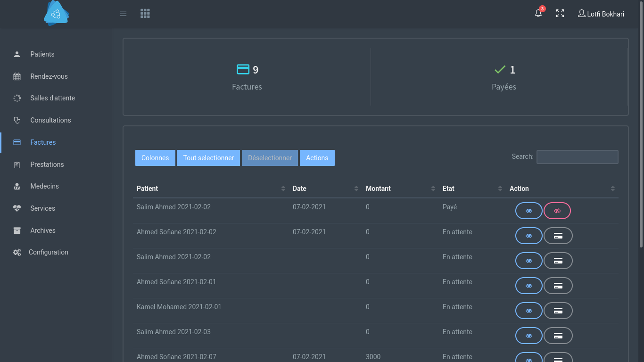Click the Consultations stethoscope icon

click(x=17, y=120)
